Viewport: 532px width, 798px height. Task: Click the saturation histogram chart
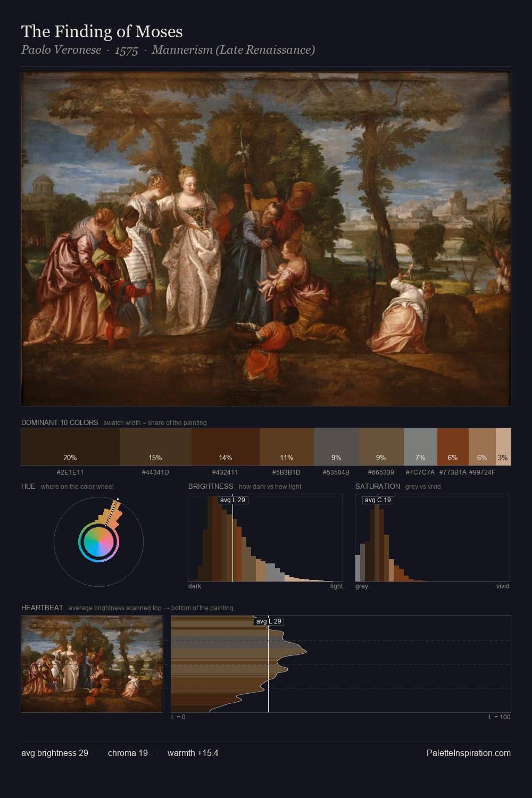tap(433, 538)
